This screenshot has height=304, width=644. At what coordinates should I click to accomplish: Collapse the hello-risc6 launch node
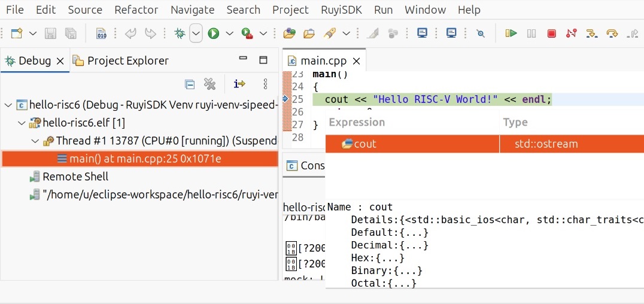pyautogui.click(x=8, y=105)
